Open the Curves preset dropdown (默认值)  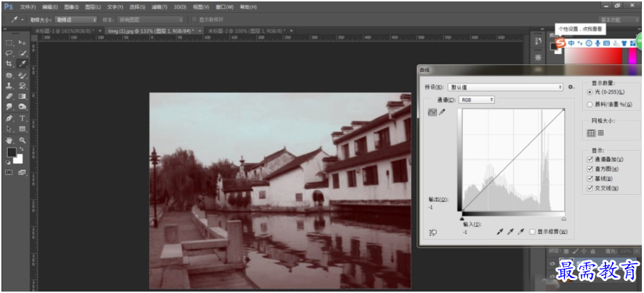505,87
